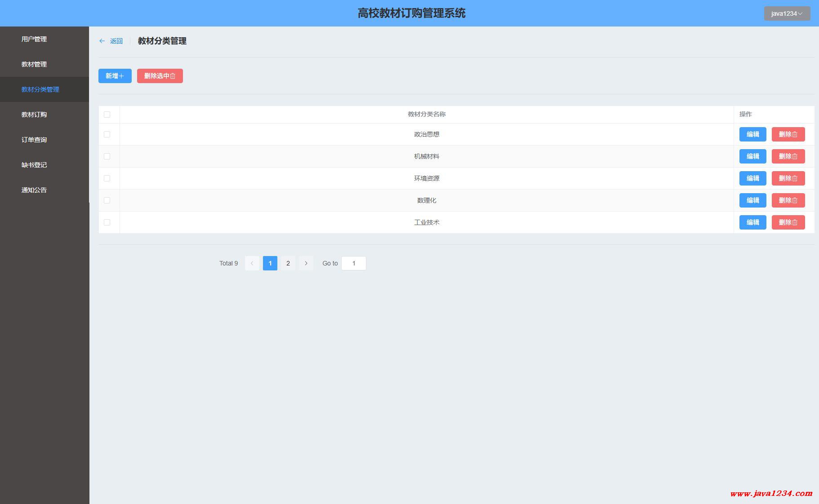
Task: Delete the 环境资源 category row
Action: click(788, 178)
